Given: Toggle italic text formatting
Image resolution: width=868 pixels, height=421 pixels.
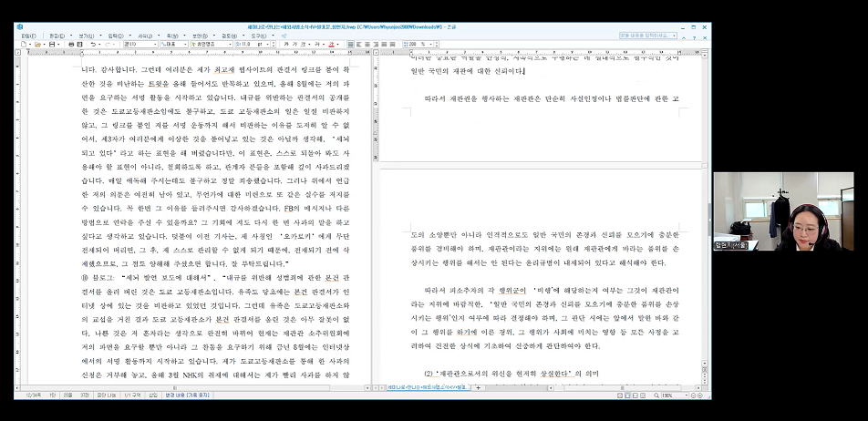Looking at the screenshot, I should [x=295, y=45].
